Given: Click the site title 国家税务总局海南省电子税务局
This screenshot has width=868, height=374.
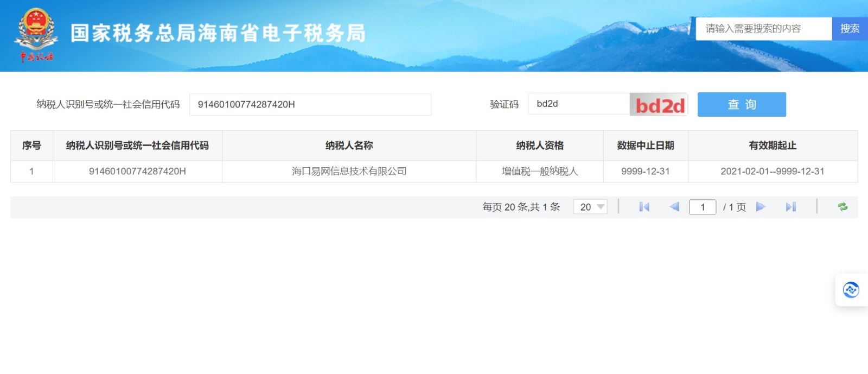Looking at the screenshot, I should (x=218, y=33).
